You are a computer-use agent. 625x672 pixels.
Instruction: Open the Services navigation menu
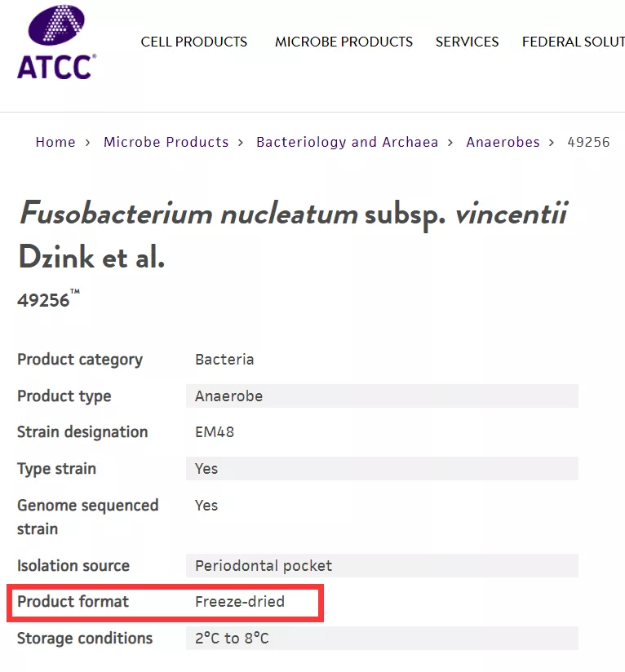(x=467, y=42)
